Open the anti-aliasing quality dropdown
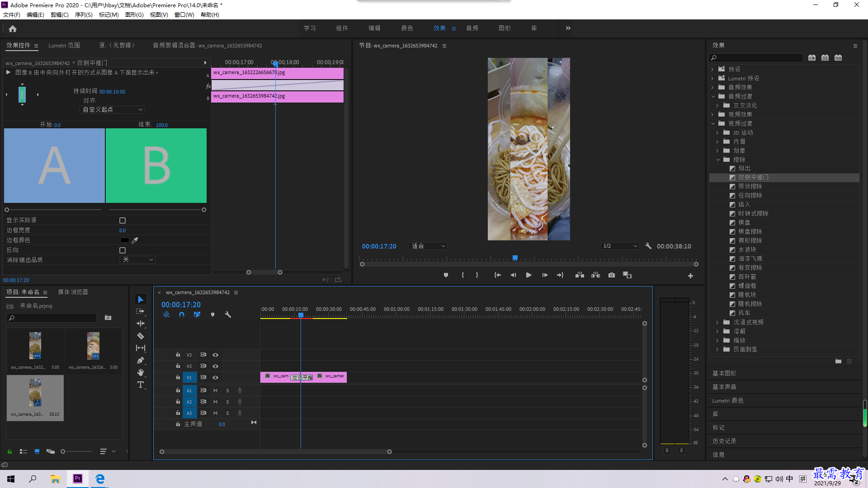Image resolution: width=868 pixels, height=488 pixels. pos(137,260)
